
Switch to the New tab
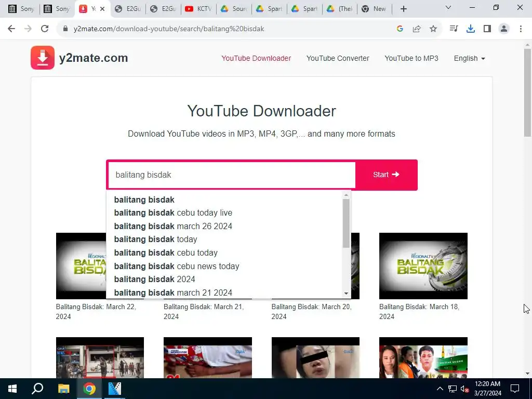pyautogui.click(x=374, y=9)
